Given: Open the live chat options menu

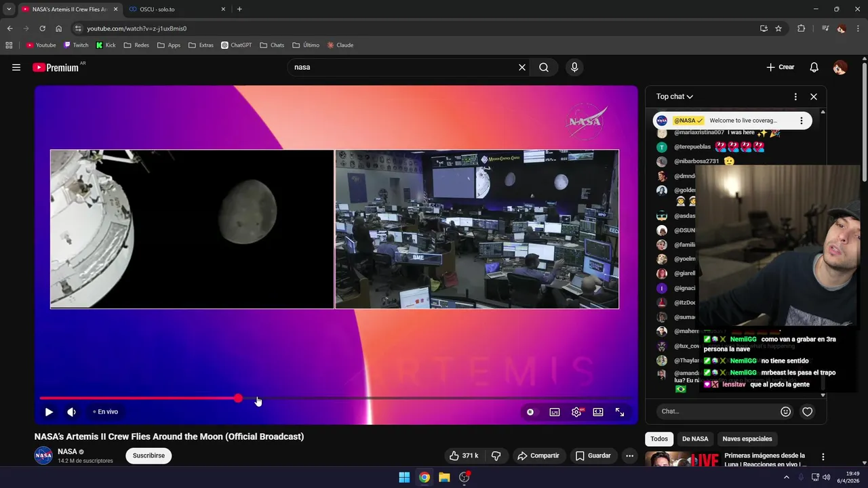Looking at the screenshot, I should 795,96.
